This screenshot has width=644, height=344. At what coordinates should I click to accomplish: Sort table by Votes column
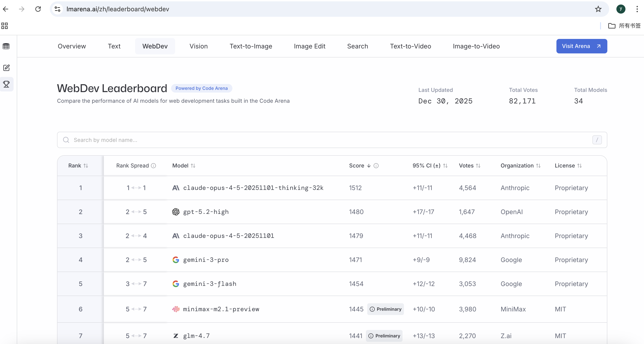point(478,165)
